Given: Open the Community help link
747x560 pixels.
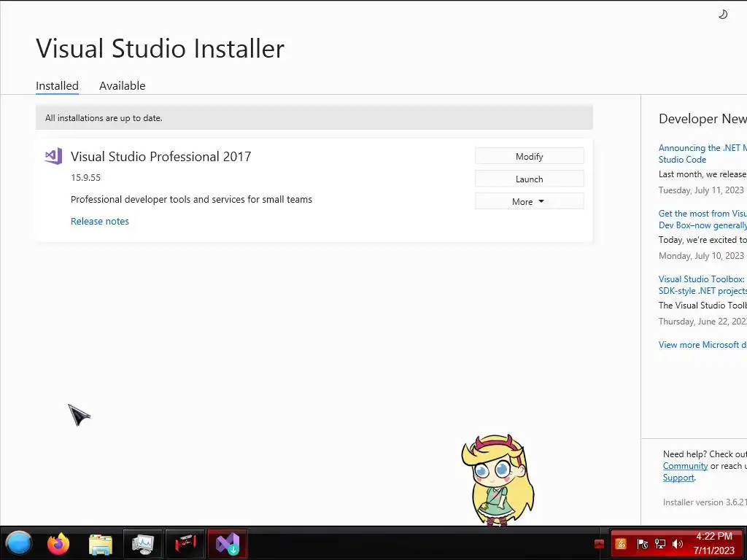Looking at the screenshot, I should pos(685,466).
